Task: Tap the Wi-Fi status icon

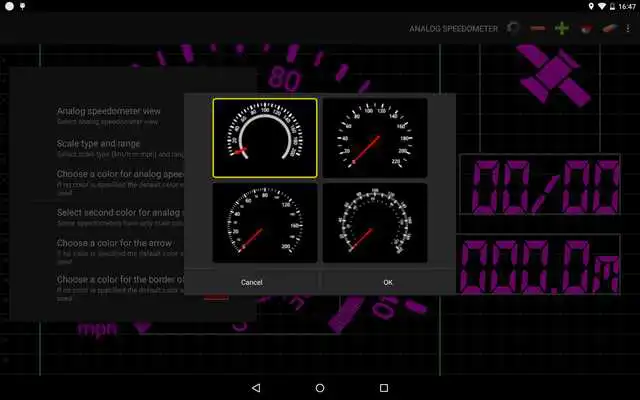Action: (602, 6)
